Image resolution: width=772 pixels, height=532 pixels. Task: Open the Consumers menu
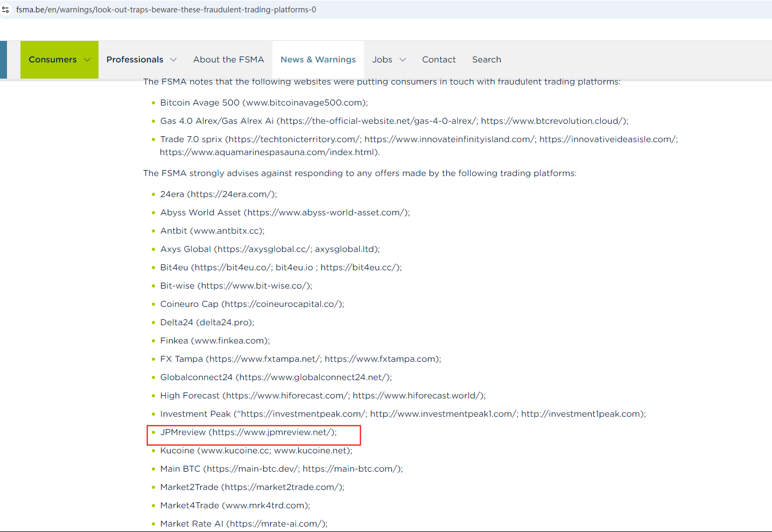53,60
